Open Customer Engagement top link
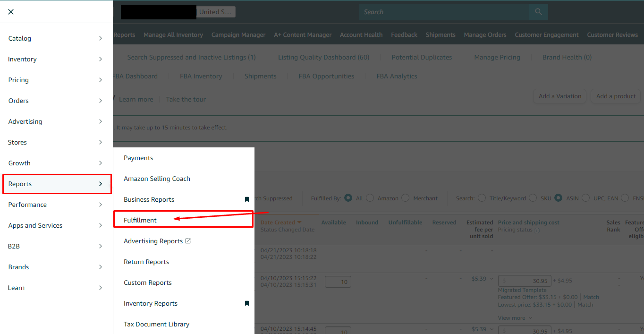The height and width of the screenshot is (334, 644). pyautogui.click(x=547, y=34)
